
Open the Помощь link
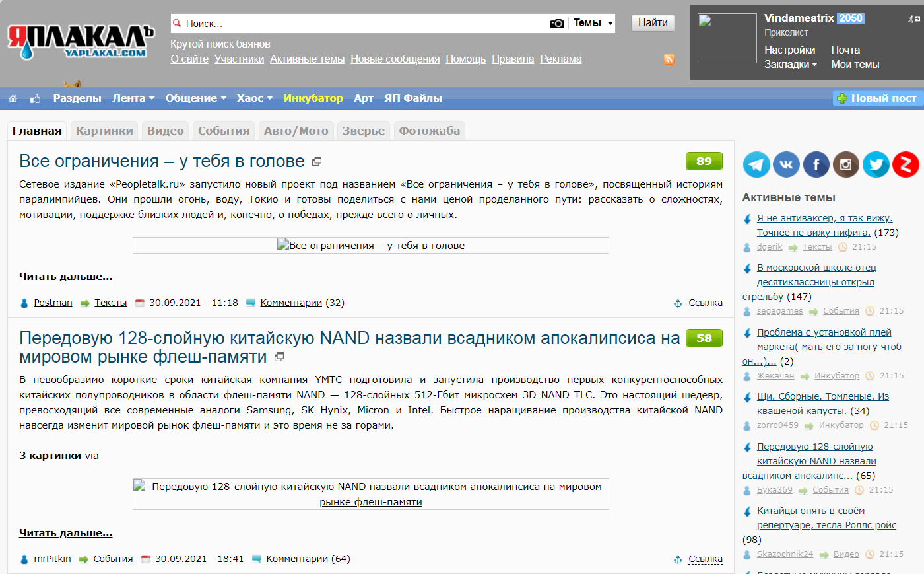(x=466, y=59)
